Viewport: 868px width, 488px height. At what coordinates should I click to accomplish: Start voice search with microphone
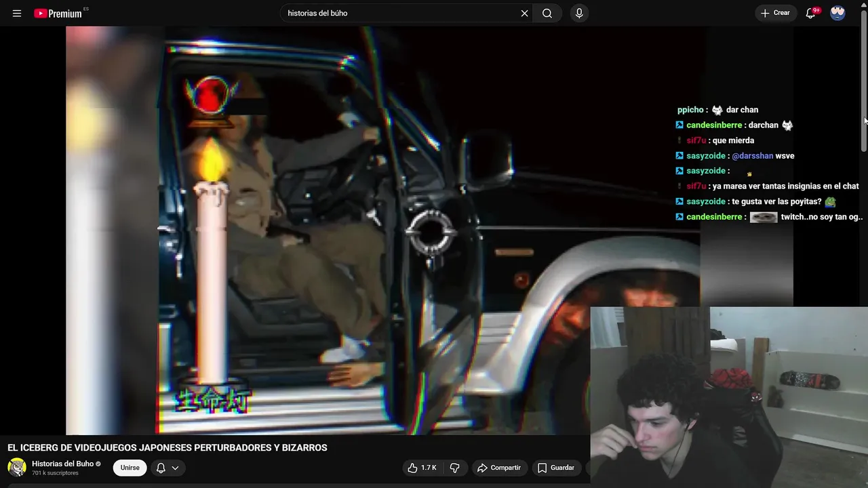(x=578, y=14)
